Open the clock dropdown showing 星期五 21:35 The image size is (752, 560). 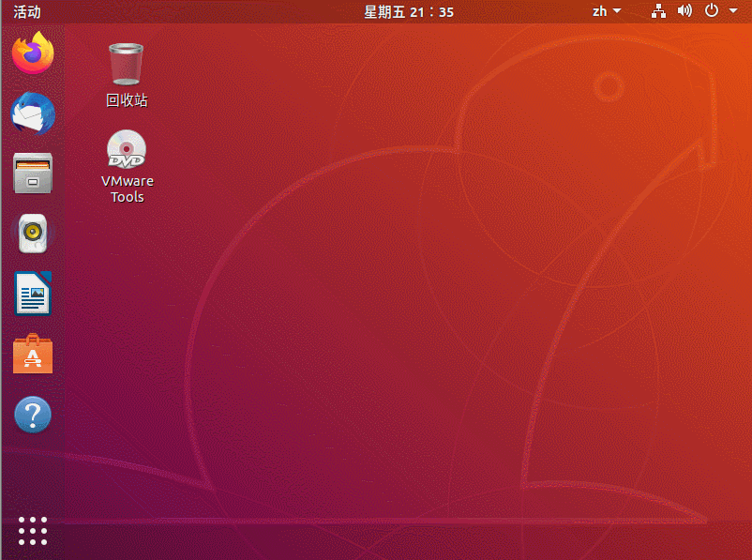pos(410,11)
